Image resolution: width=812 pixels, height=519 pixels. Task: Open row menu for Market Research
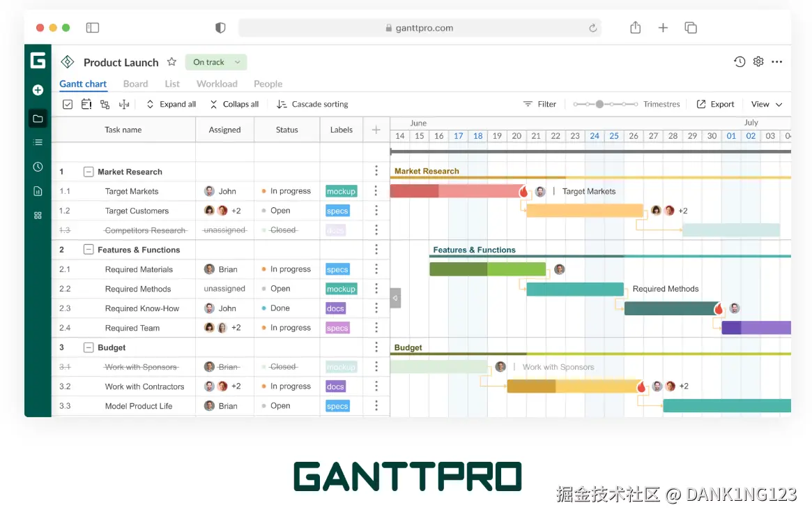pyautogui.click(x=376, y=171)
